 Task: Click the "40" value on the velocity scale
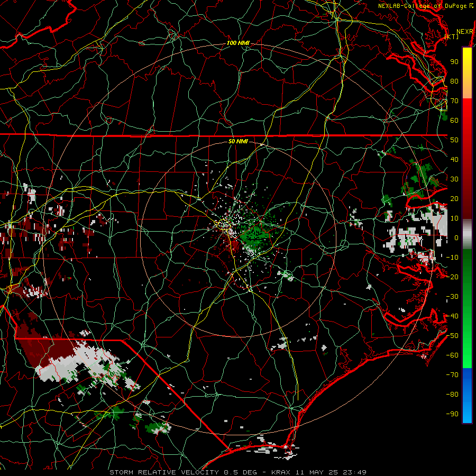click(454, 160)
